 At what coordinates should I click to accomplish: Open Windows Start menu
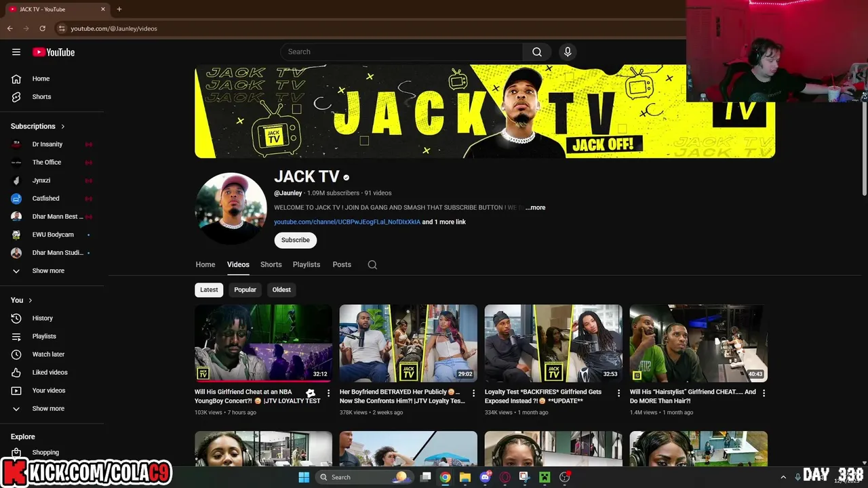click(x=304, y=477)
